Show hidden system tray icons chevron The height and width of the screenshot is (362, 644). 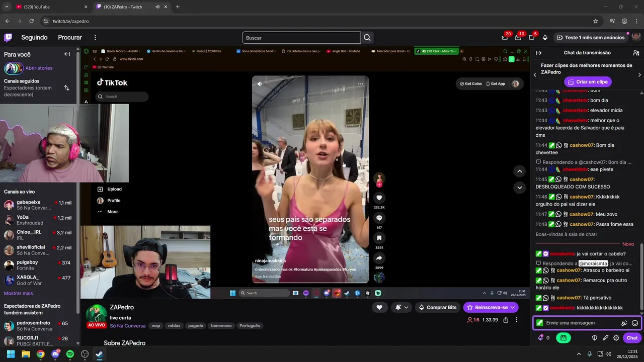(579, 354)
